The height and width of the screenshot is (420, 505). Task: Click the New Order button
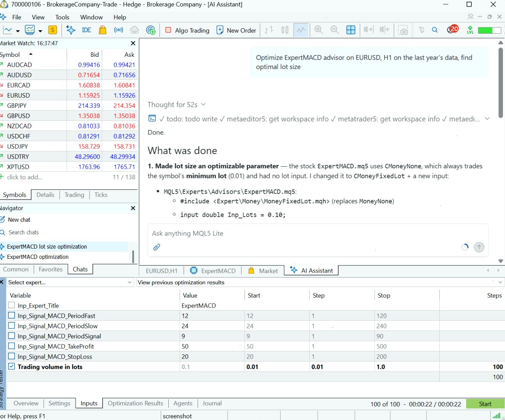pyautogui.click(x=236, y=30)
